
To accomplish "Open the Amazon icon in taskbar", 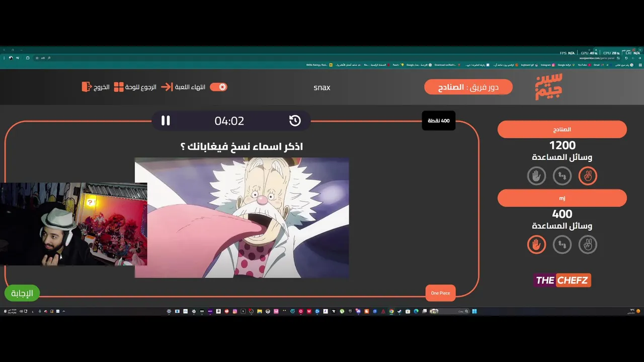I will tap(218, 311).
